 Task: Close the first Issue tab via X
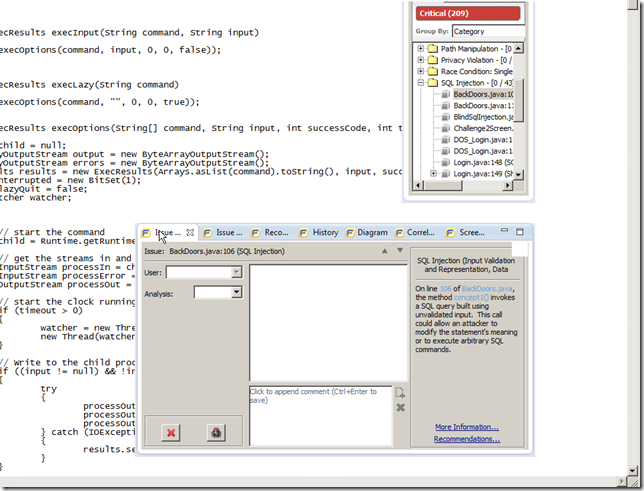190,232
